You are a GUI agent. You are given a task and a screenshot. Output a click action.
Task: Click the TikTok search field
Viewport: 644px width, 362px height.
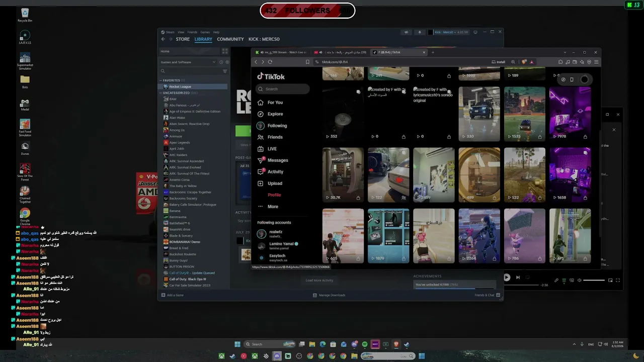point(283,89)
